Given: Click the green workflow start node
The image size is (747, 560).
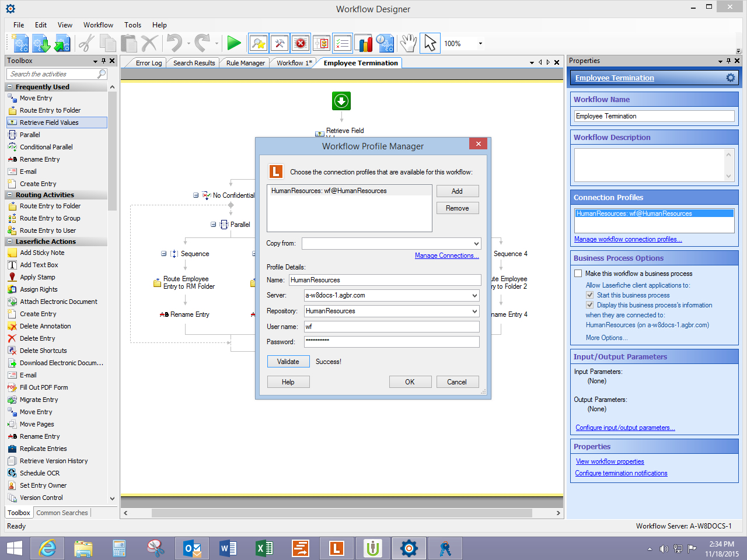Looking at the screenshot, I should tap(341, 101).
